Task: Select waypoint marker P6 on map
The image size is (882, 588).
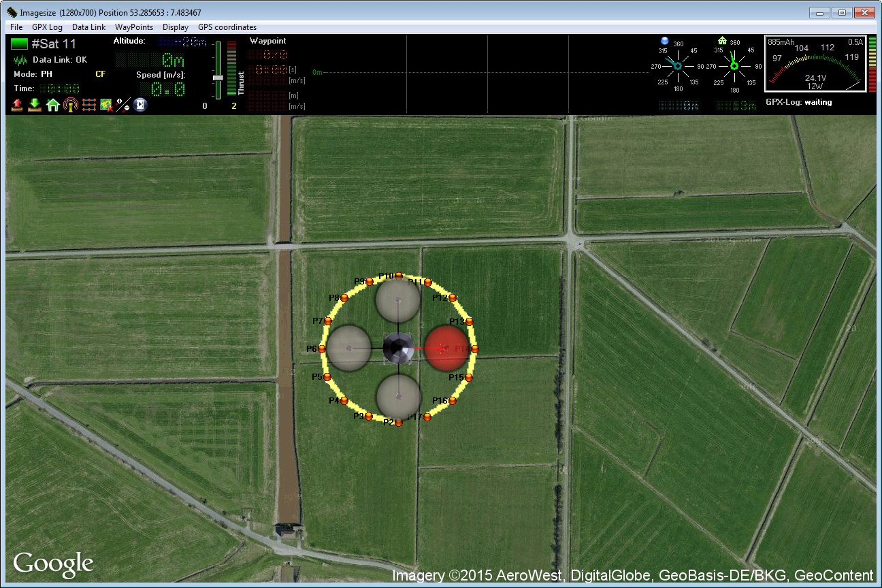Action: 322,349
